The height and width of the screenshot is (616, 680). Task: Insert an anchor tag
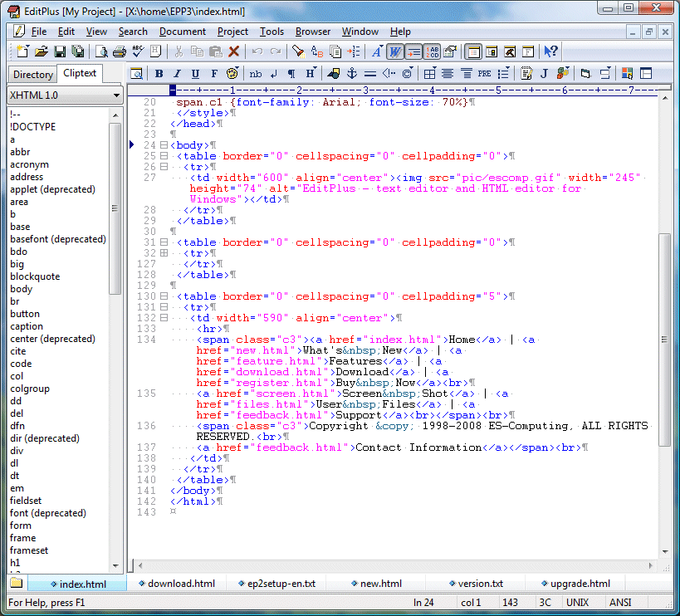(x=352, y=74)
